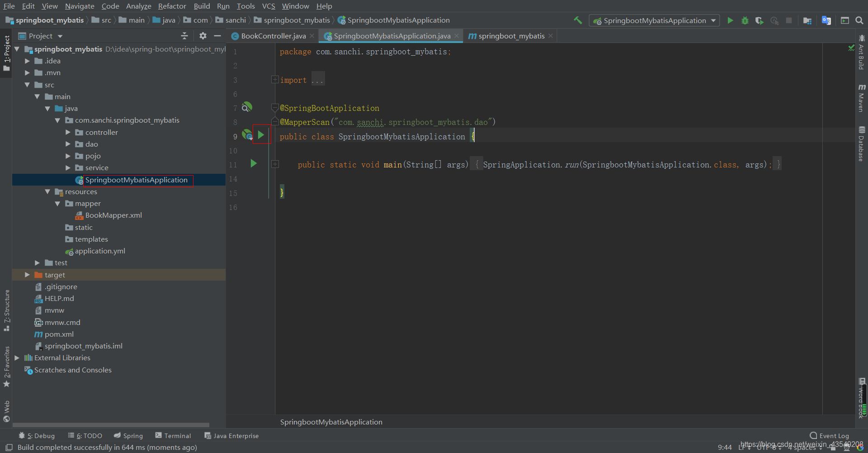The width and height of the screenshot is (868, 453).
Task: Select the .gitignore file
Action: click(x=61, y=287)
